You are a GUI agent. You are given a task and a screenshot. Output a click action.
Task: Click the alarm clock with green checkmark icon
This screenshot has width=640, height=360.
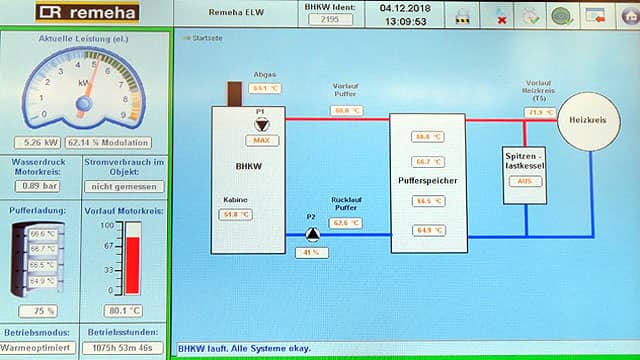click(x=530, y=16)
